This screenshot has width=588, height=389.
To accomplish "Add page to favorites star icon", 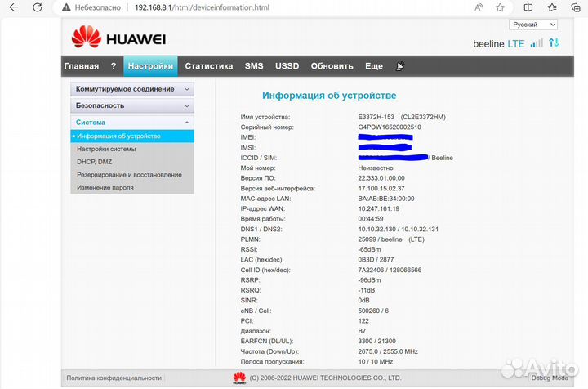I will pos(500,7).
